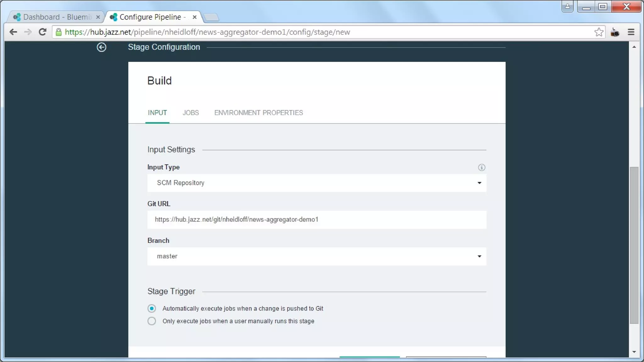Viewport: 644px width, 362px height.
Task: Close the Configure Pipeline browser tab
Action: (195, 17)
